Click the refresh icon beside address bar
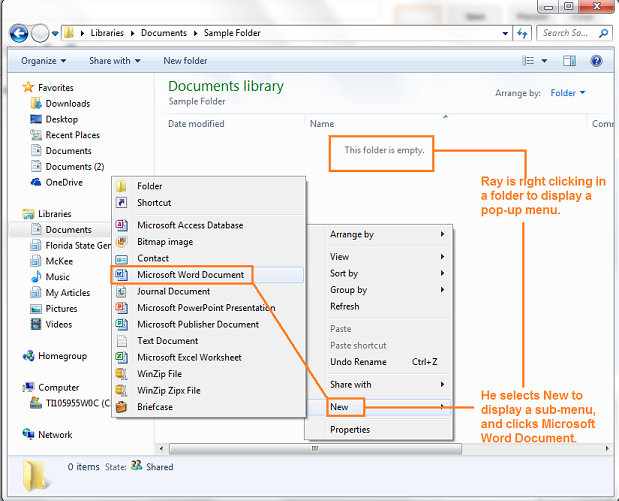The image size is (619, 501). (522, 33)
